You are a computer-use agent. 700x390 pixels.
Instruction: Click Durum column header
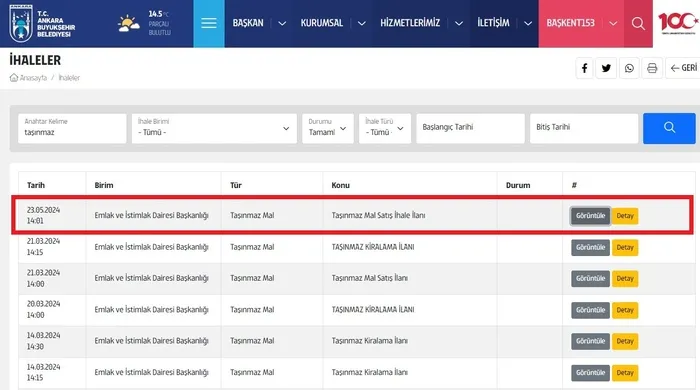[x=518, y=185]
